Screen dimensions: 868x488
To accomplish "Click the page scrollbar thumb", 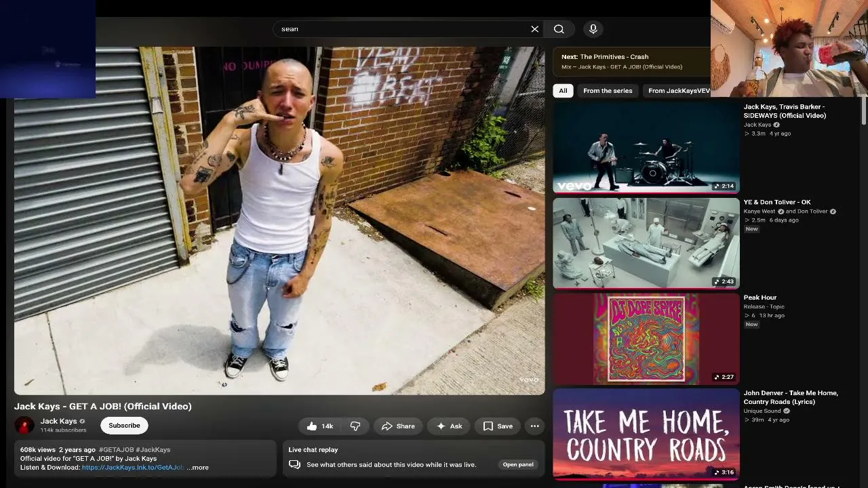I will pos(864,112).
